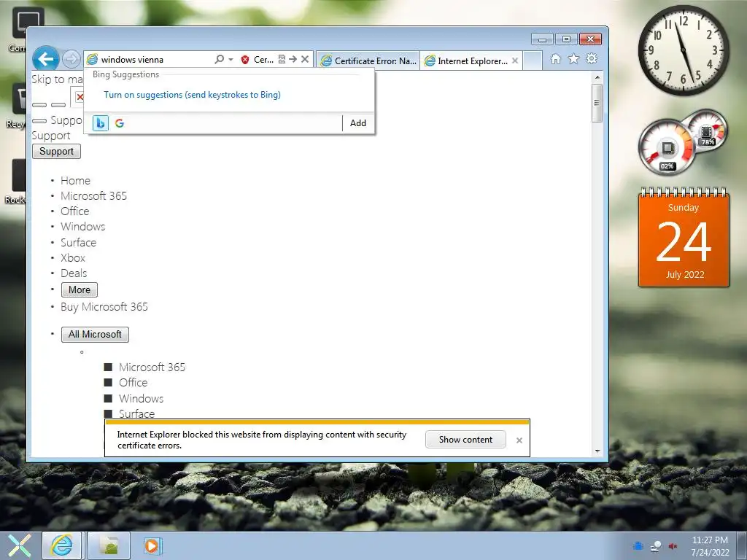The image size is (747, 560).
Task: Click the vertical scrollbar thumb
Action: pos(597,103)
